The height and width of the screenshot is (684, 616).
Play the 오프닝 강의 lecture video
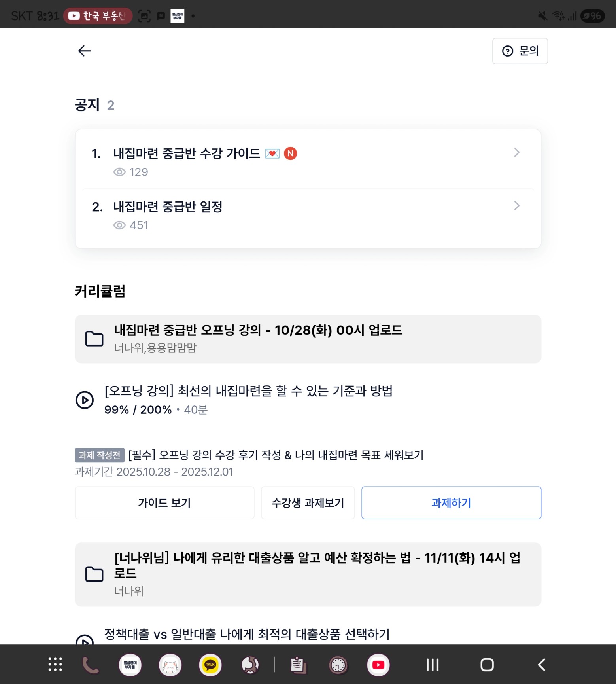coord(85,400)
